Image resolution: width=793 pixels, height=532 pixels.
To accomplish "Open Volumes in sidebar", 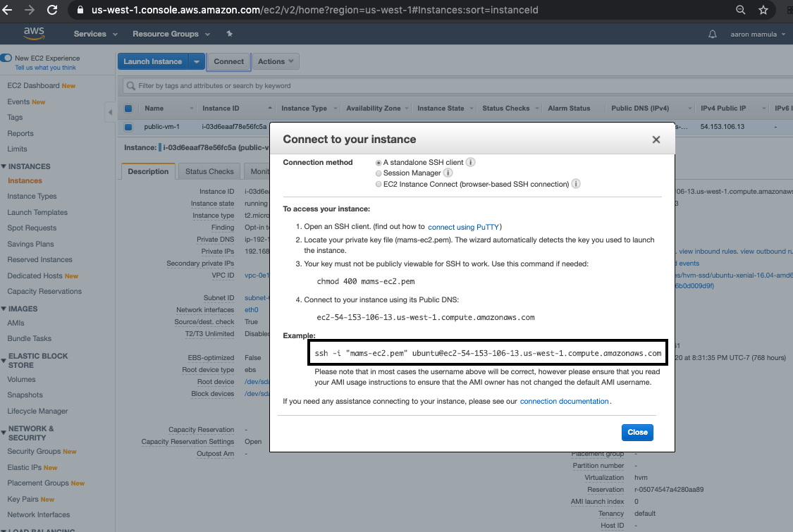I will [x=21, y=379].
